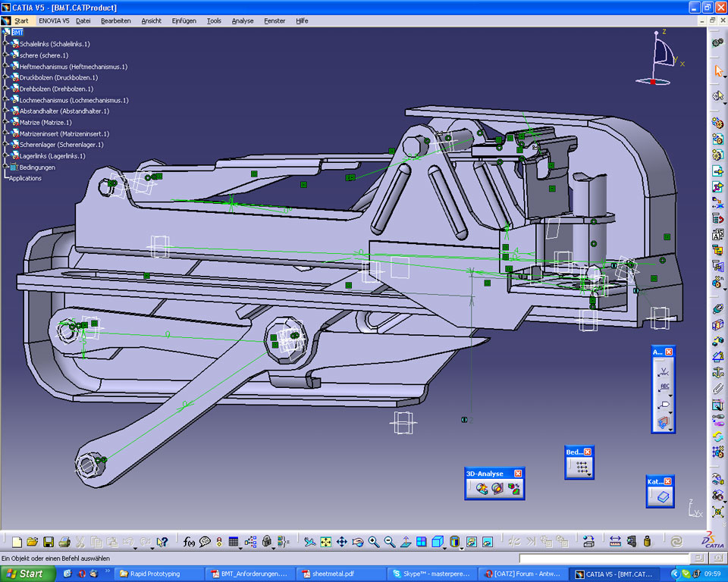
Task: Click the catalog book icon in Kat... toolbar
Action: (661, 497)
